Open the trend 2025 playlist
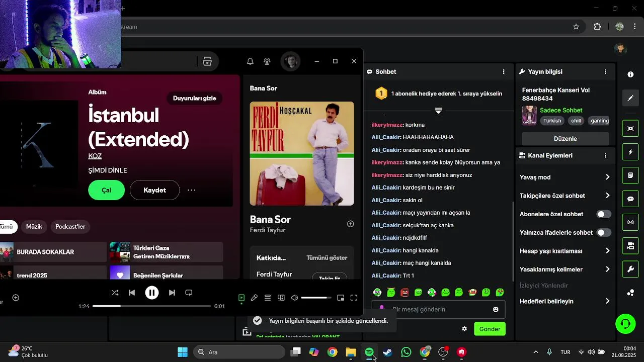644x362 pixels. click(53, 273)
